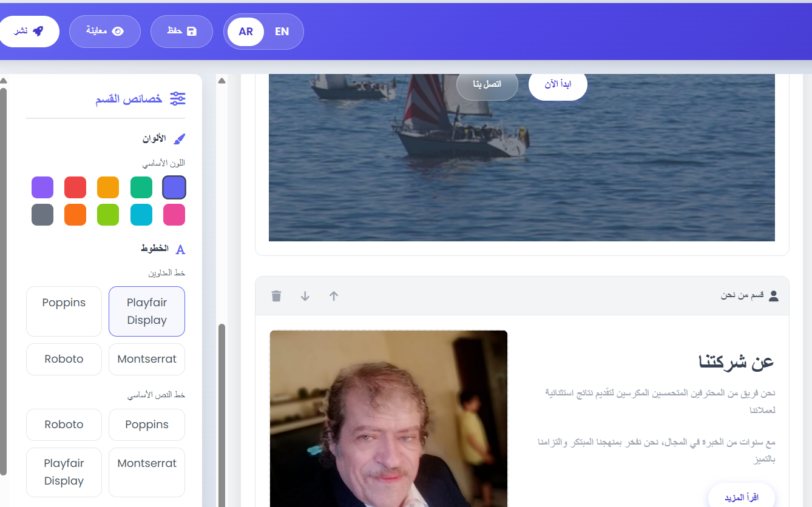Move section up with the up arrow

click(x=334, y=296)
